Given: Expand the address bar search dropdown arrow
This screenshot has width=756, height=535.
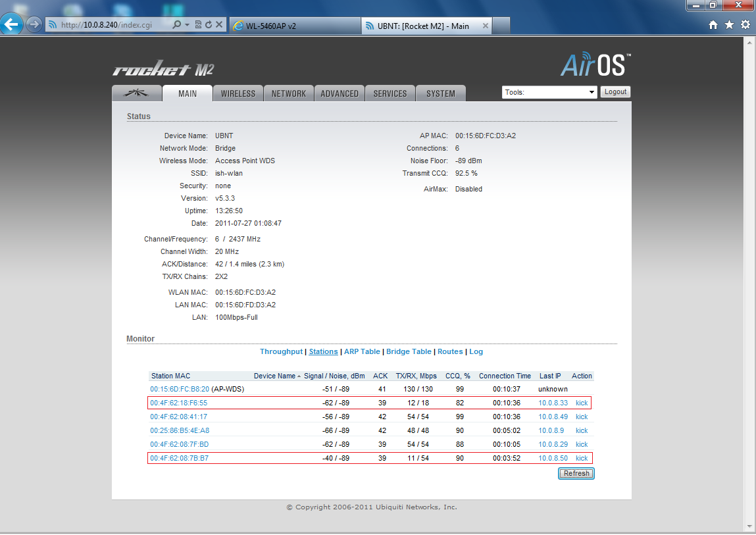Looking at the screenshot, I should (x=187, y=25).
